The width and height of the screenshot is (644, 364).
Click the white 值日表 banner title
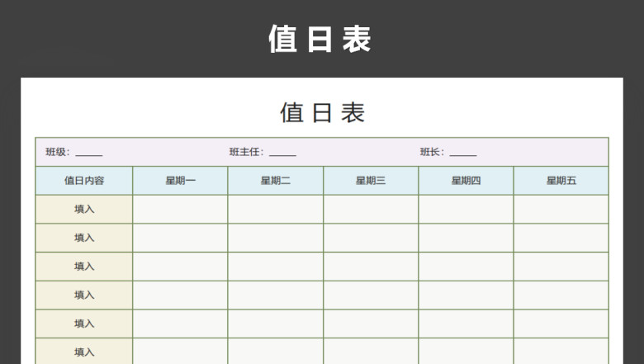320,39
